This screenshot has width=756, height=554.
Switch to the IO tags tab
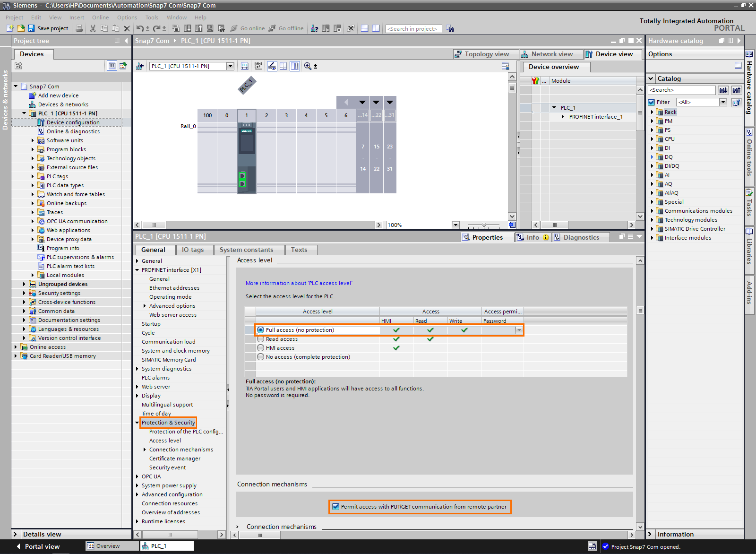(194, 249)
